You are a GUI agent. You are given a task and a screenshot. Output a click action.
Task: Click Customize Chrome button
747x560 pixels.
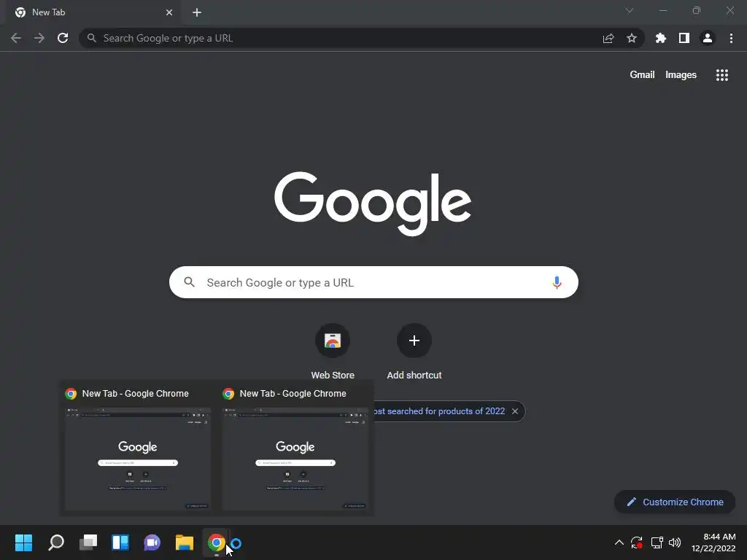[x=675, y=502]
